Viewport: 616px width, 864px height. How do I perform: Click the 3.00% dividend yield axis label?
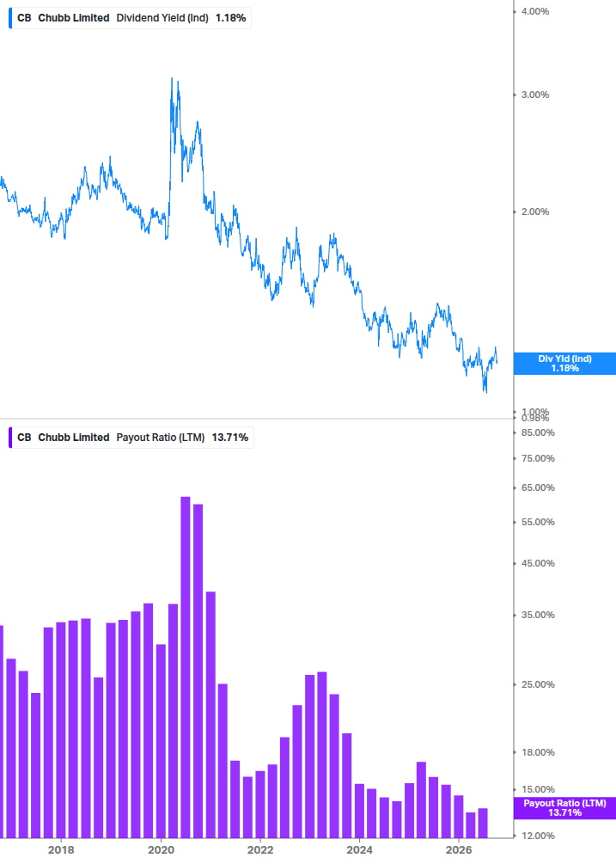(x=535, y=95)
